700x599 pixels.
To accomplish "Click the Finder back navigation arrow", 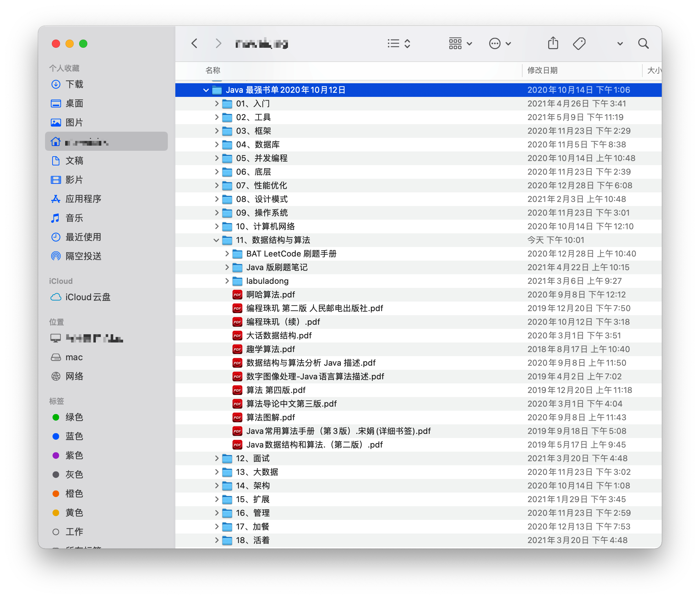I will [x=194, y=43].
